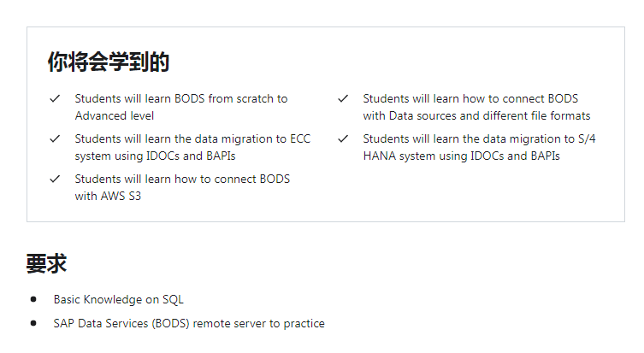644x353 pixels.
Task: Click bullet next to Basic Knowledge on SQL
Action: [33, 299]
